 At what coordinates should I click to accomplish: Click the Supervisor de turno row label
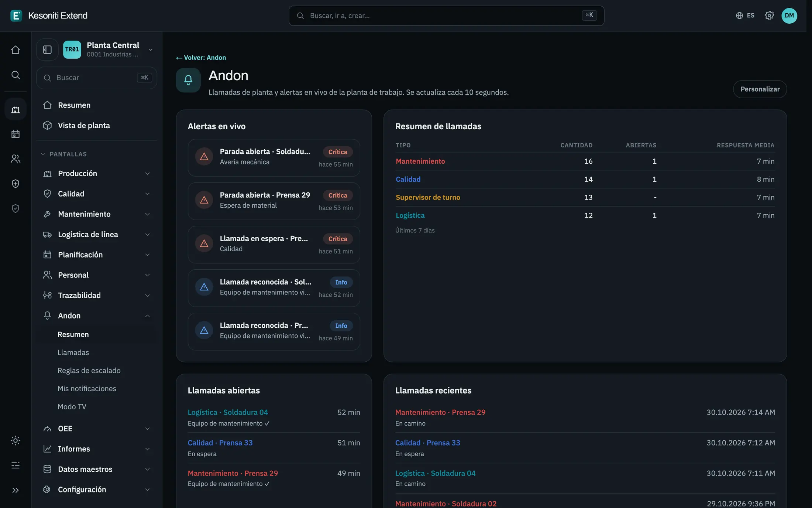[428, 197]
